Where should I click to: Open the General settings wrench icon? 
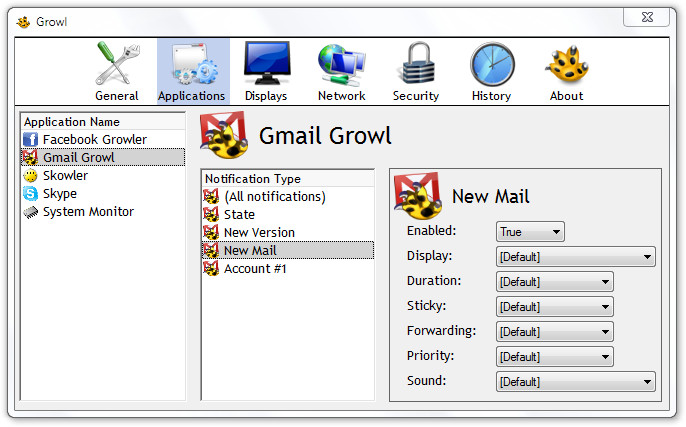pos(117,63)
